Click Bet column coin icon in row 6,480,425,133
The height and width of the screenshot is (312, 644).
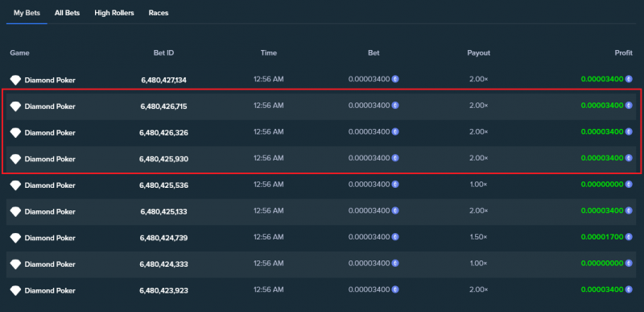pyautogui.click(x=395, y=210)
